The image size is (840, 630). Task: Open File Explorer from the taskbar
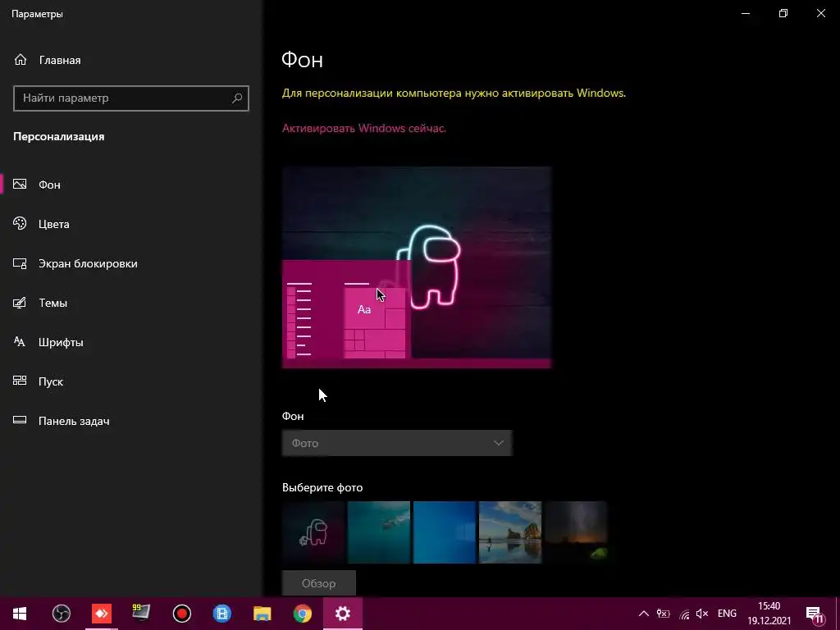pyautogui.click(x=262, y=614)
